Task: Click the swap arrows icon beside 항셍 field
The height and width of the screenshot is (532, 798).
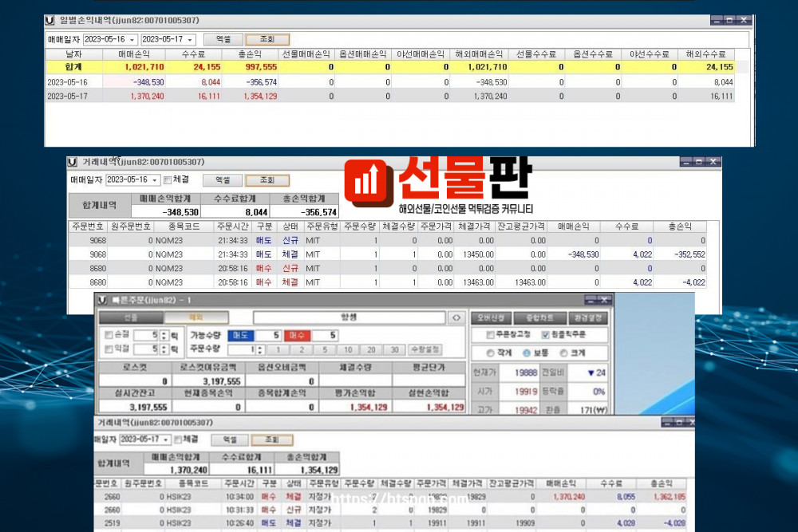Action: tap(456, 317)
